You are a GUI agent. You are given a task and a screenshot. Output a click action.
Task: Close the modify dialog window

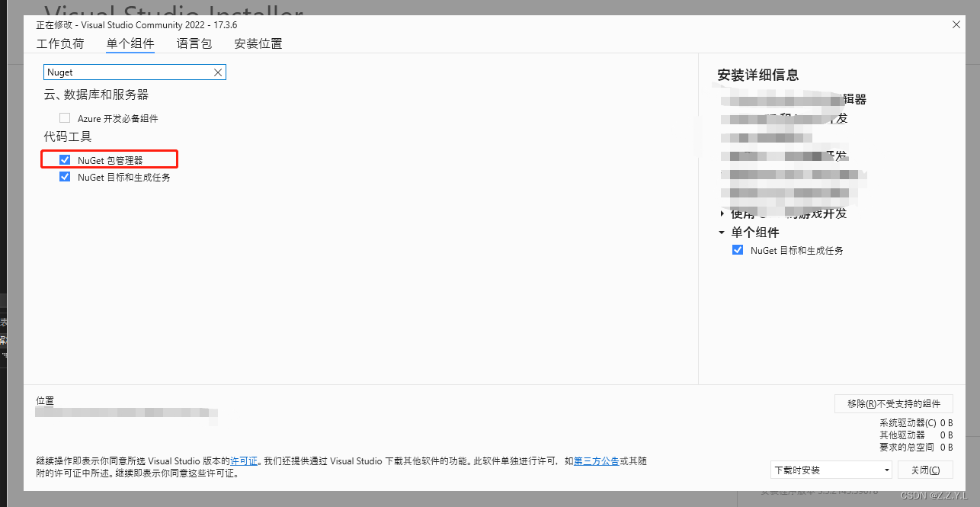click(x=956, y=25)
